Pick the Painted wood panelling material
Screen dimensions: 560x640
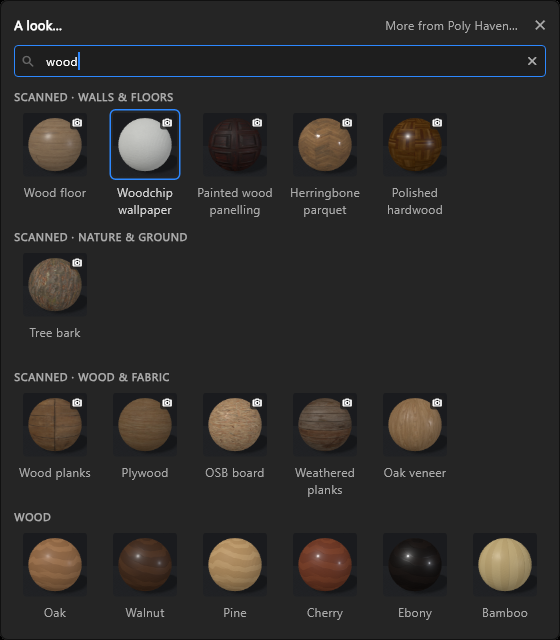click(x=235, y=144)
